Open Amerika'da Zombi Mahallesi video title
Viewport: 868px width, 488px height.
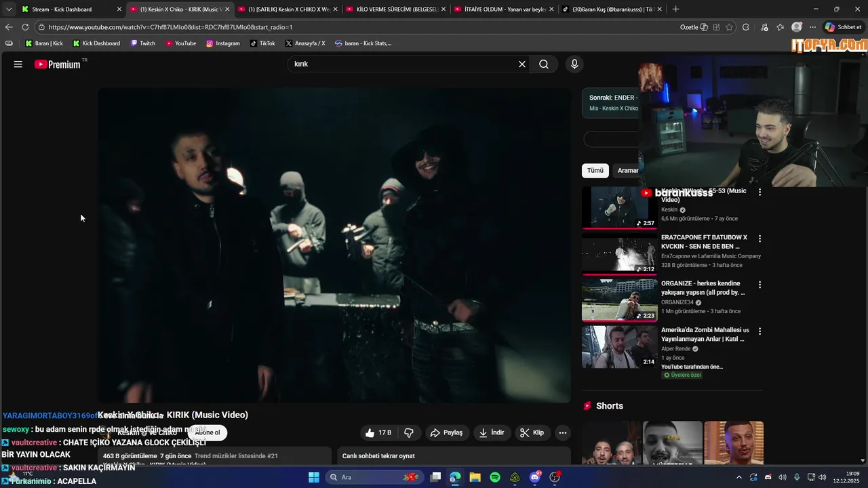click(705, 334)
